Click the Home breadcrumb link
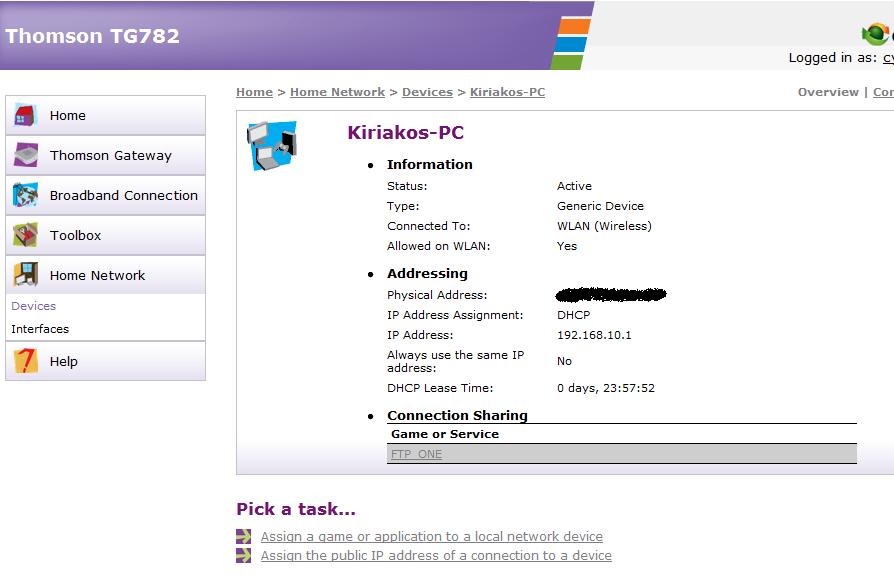The image size is (894, 575). 254,92
